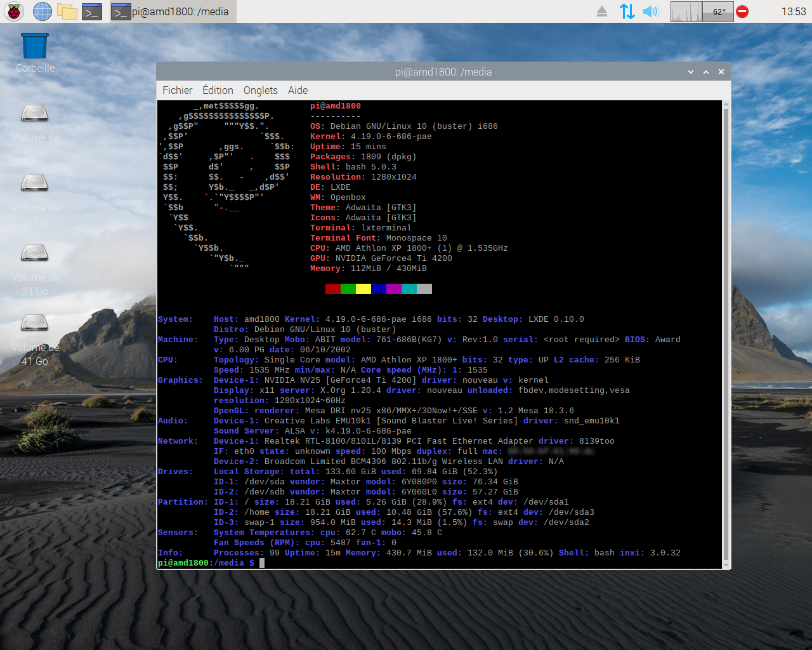
Task: Mute audio via the speaker tray icon
Action: tap(651, 11)
